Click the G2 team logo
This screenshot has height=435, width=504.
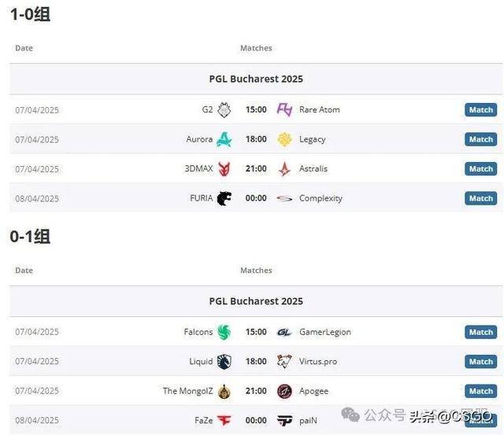(224, 110)
